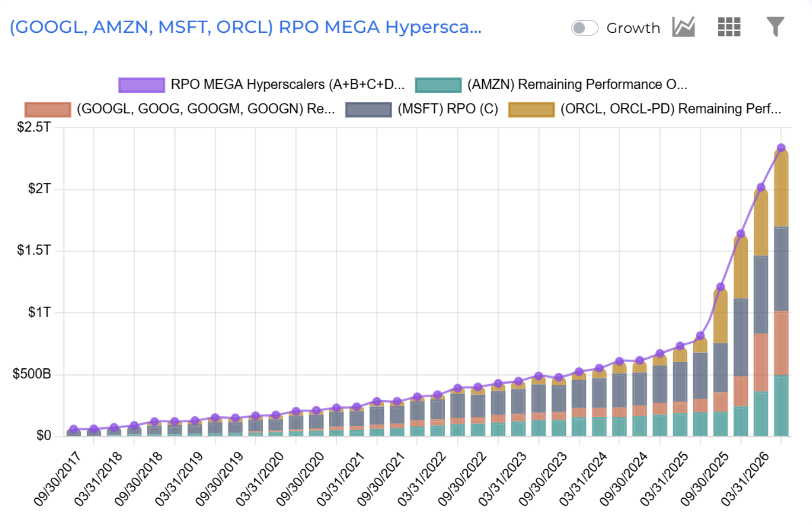
Task: Click the 09/30/2022 x-axis date label
Action: coord(462,479)
